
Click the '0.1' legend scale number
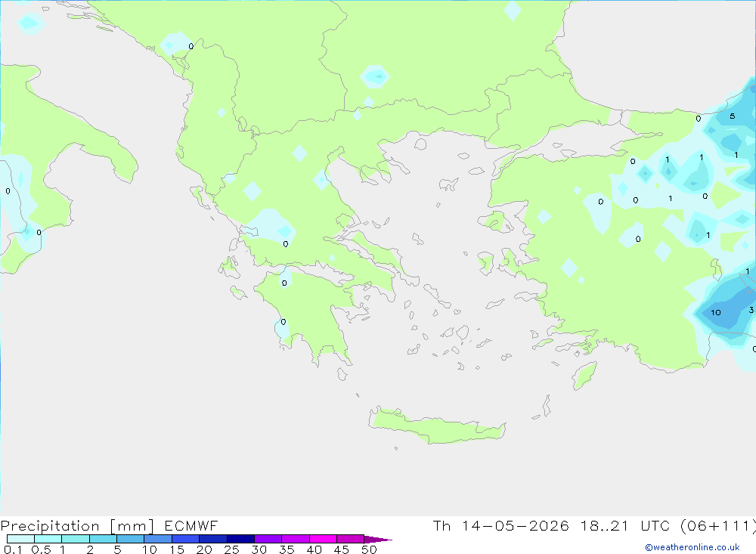click(x=13, y=549)
